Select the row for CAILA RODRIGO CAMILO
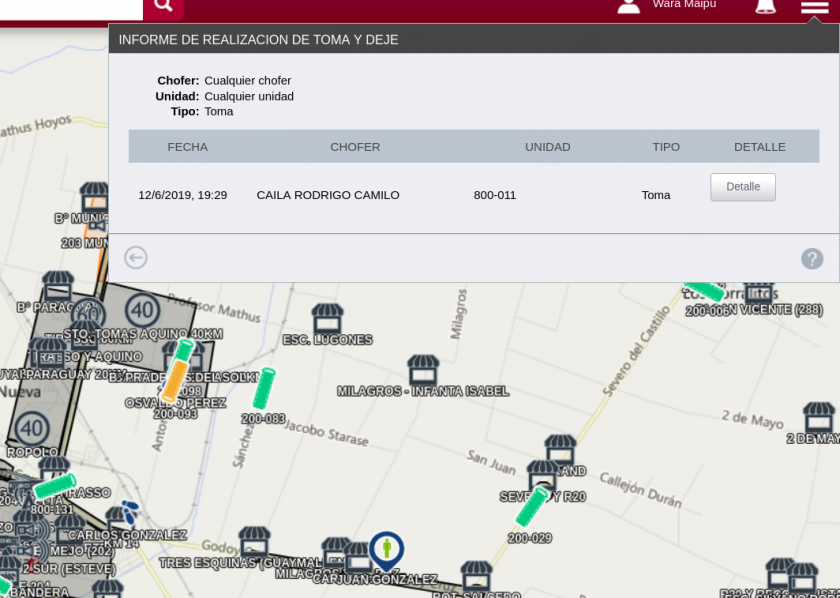 pyautogui.click(x=328, y=195)
